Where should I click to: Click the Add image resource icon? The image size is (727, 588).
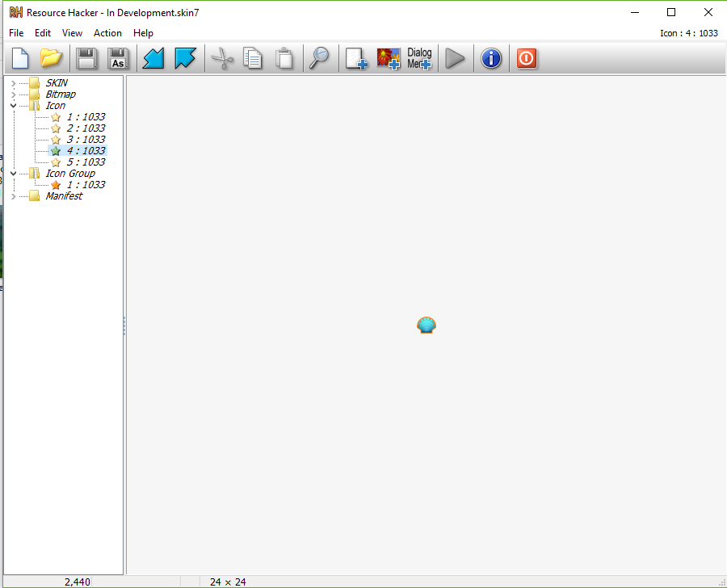[389, 58]
